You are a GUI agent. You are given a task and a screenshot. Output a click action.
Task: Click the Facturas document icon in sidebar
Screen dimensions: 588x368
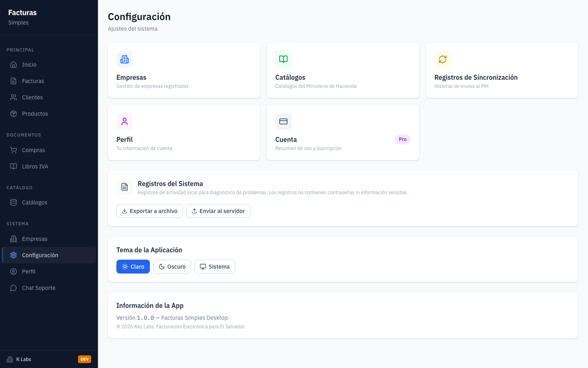13,81
